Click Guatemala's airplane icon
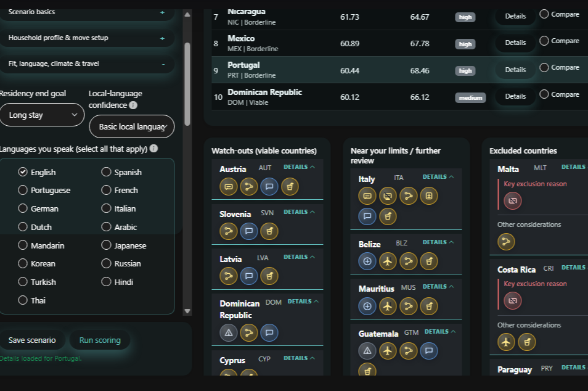Viewport: 588px width, 391px height. pyautogui.click(x=388, y=351)
